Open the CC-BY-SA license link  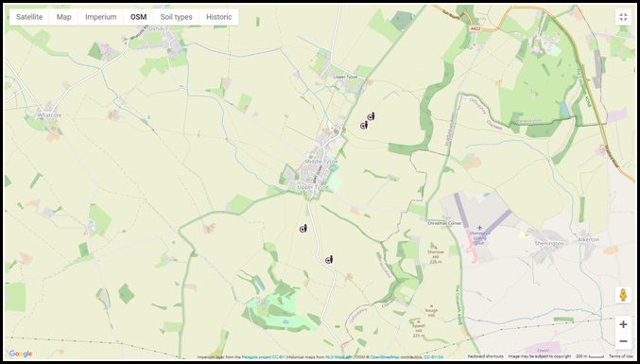tap(434, 357)
